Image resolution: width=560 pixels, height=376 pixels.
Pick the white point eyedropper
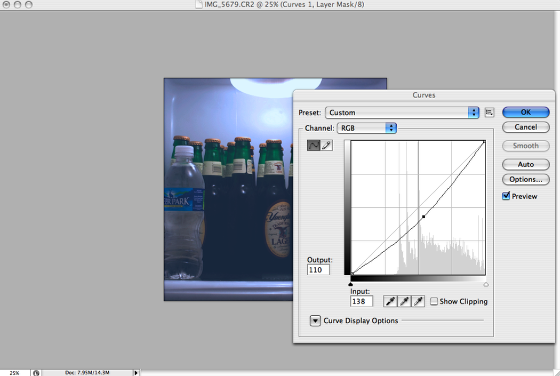click(x=418, y=301)
